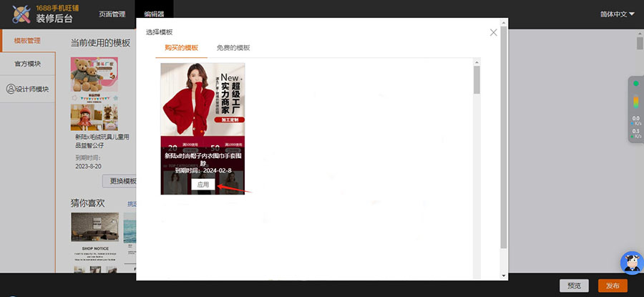Click the 更换模板 button
Image resolution: width=644 pixels, height=297 pixels.
click(119, 181)
